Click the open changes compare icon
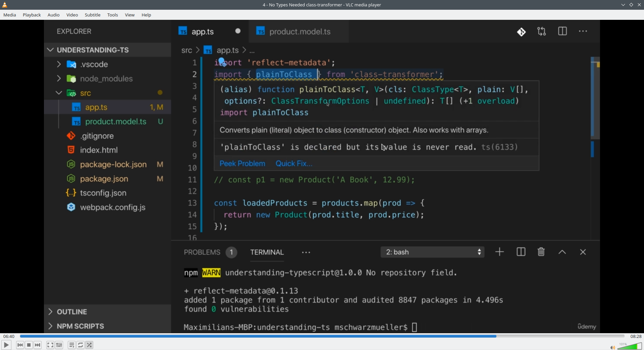Viewport: 644px width, 350px height. click(542, 32)
